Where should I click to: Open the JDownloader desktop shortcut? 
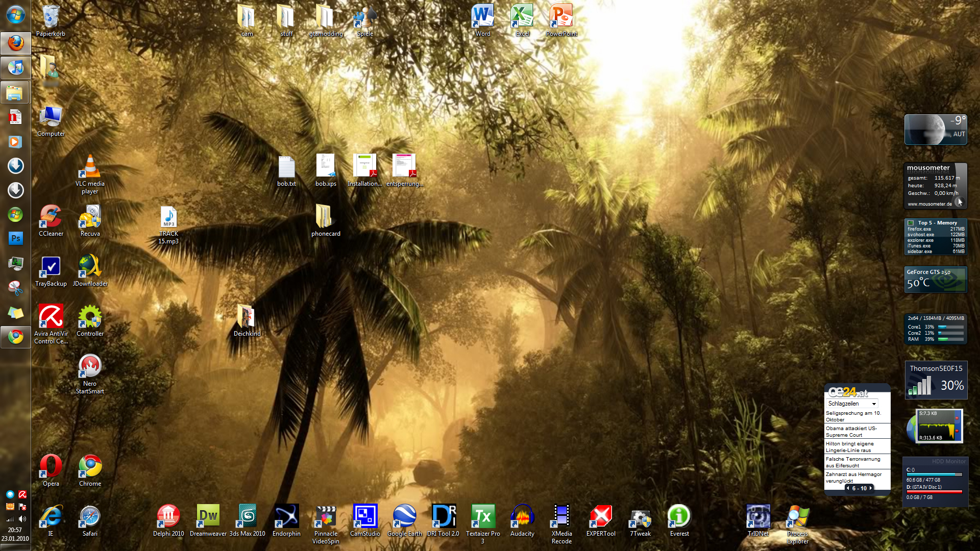coord(90,268)
